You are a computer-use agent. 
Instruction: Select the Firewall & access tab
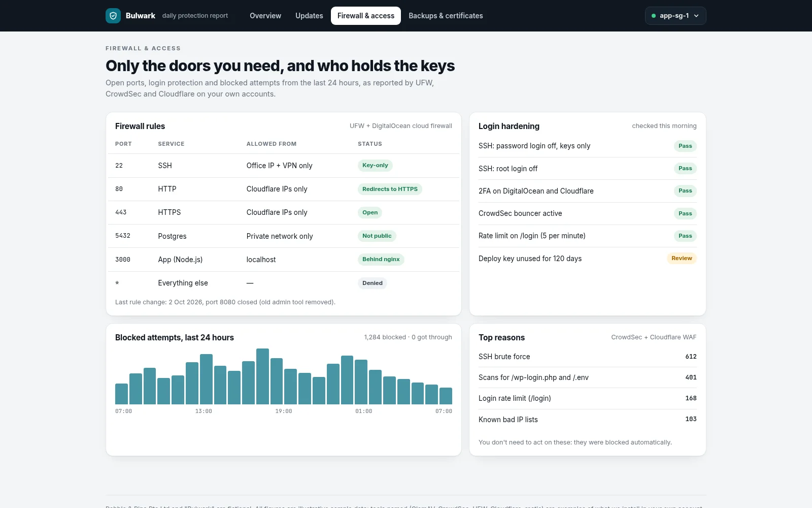pyautogui.click(x=366, y=16)
